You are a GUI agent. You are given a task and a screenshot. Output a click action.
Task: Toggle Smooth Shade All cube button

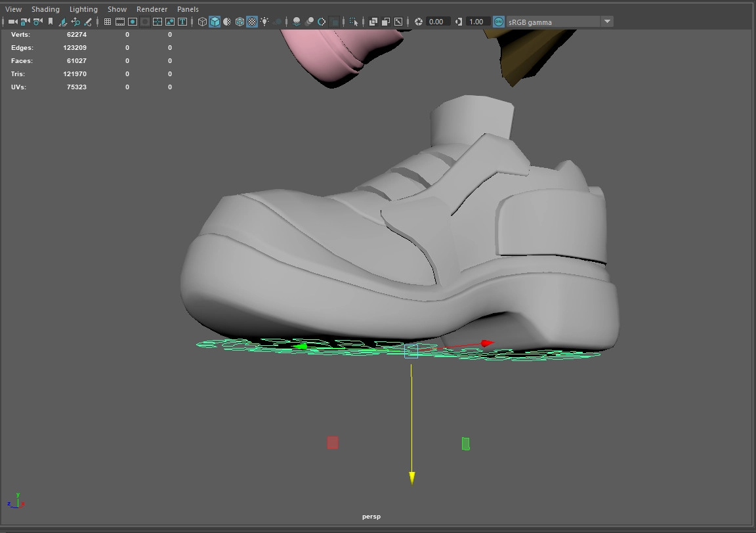click(x=215, y=22)
